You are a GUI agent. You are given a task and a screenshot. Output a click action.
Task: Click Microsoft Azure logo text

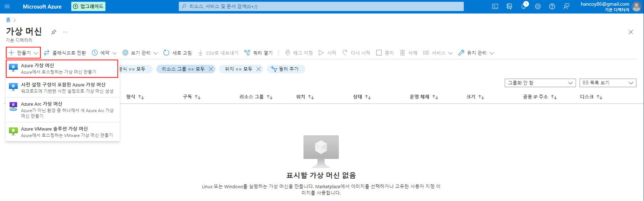(42, 6)
